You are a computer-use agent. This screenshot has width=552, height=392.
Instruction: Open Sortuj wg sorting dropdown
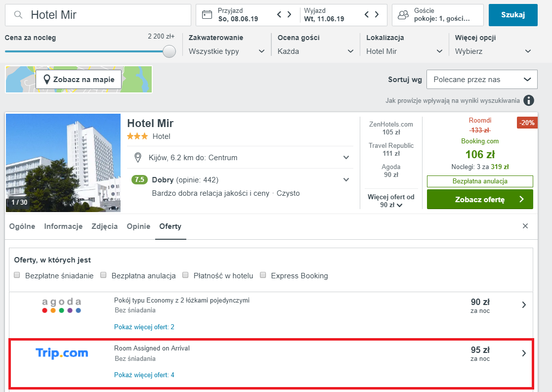pyautogui.click(x=482, y=79)
